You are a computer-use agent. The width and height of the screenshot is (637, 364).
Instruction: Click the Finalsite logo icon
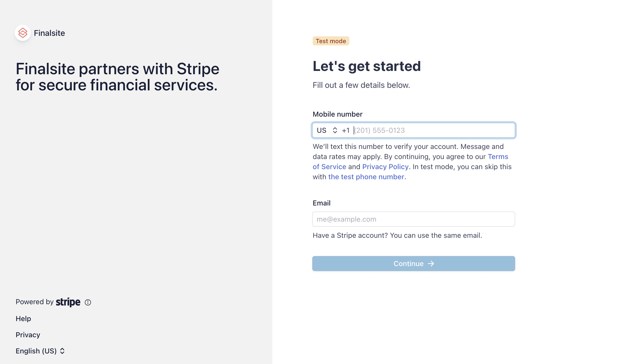point(23,33)
